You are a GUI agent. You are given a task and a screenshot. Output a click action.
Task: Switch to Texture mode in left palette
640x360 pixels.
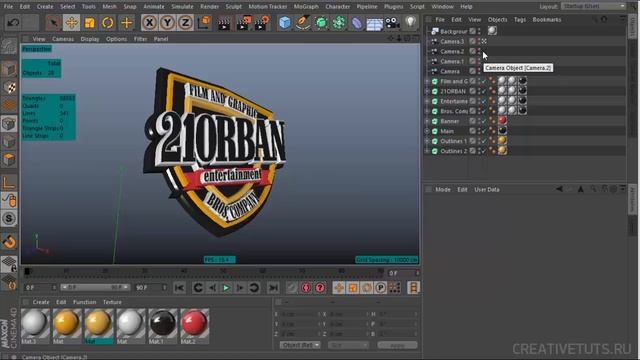tap(9, 87)
